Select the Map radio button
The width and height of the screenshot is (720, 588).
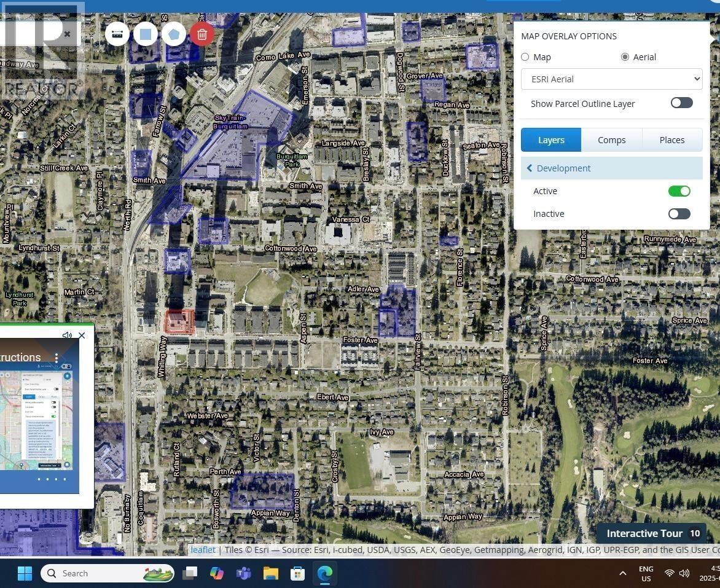click(525, 57)
